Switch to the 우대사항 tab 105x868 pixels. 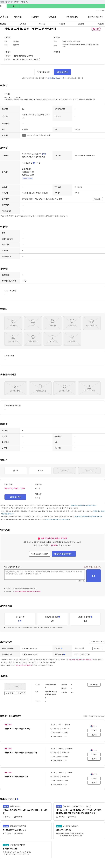click(x=42, y=24)
